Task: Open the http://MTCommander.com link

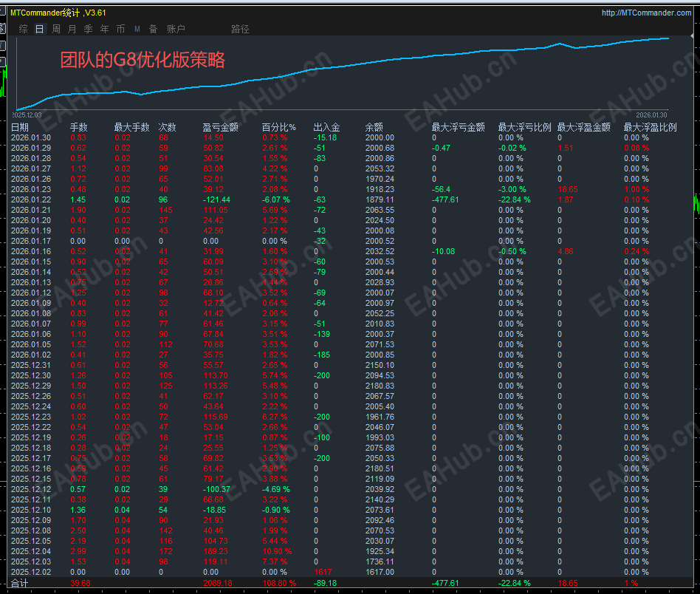Action: coord(646,13)
